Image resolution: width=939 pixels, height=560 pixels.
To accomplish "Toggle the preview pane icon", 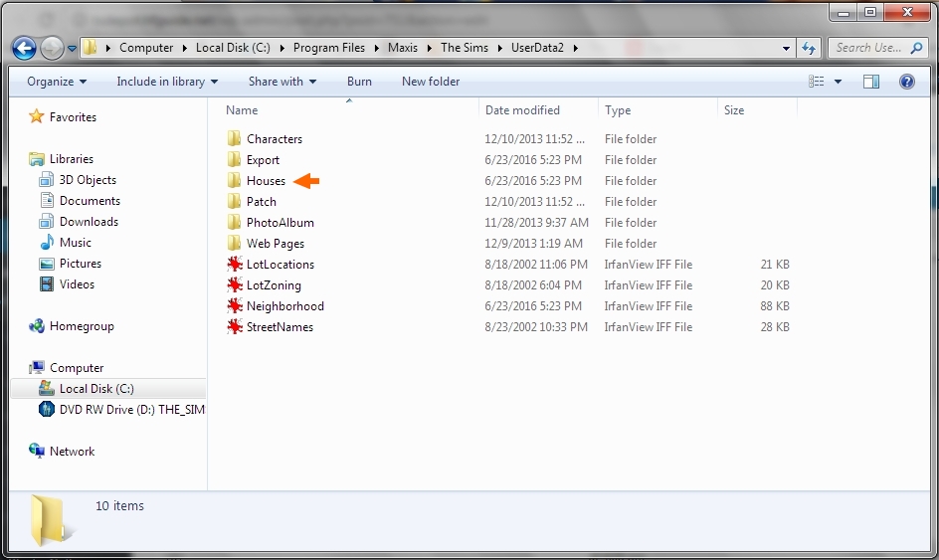I will 871,82.
